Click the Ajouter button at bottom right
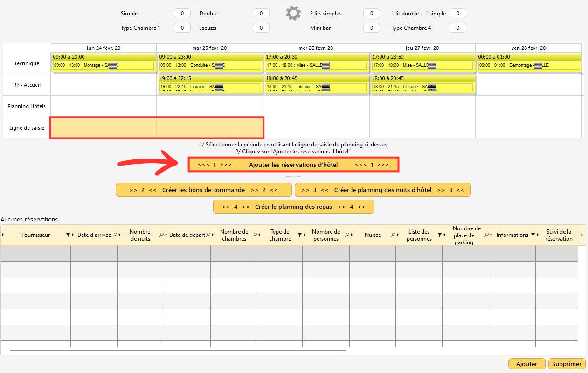This screenshot has width=588, height=373. click(x=526, y=364)
